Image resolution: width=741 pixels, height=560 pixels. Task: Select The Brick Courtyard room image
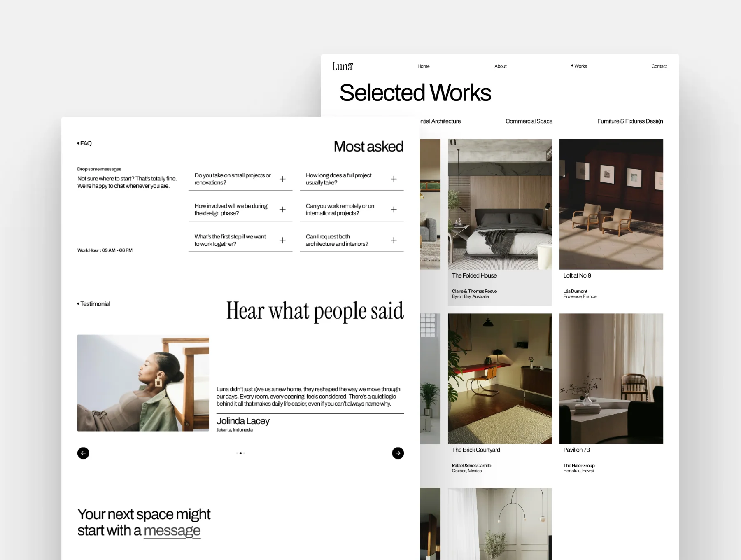(500, 379)
